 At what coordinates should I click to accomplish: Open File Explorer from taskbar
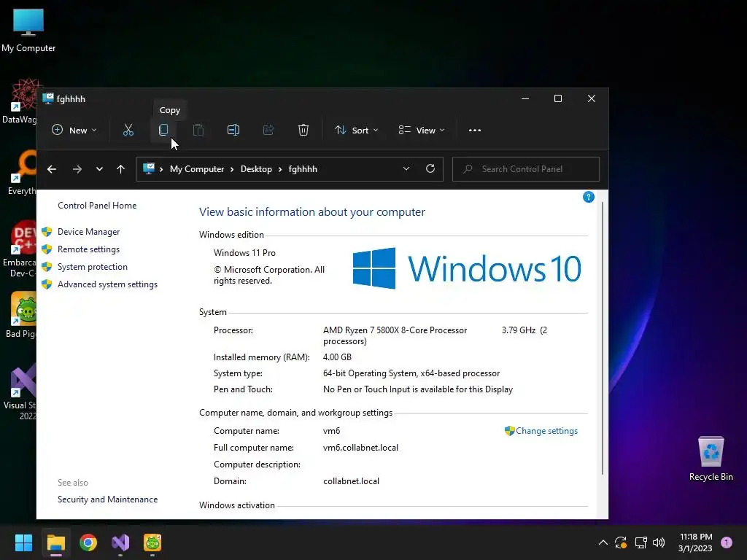tap(55, 542)
